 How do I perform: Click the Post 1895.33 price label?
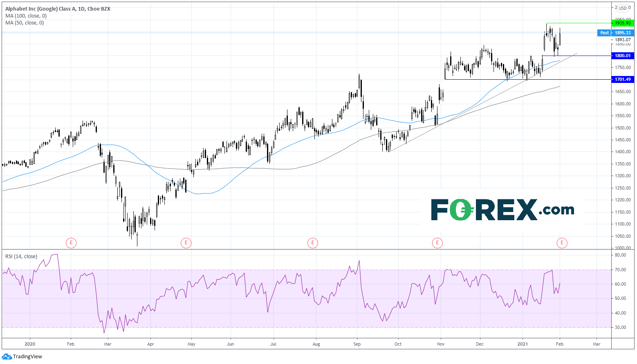point(615,33)
